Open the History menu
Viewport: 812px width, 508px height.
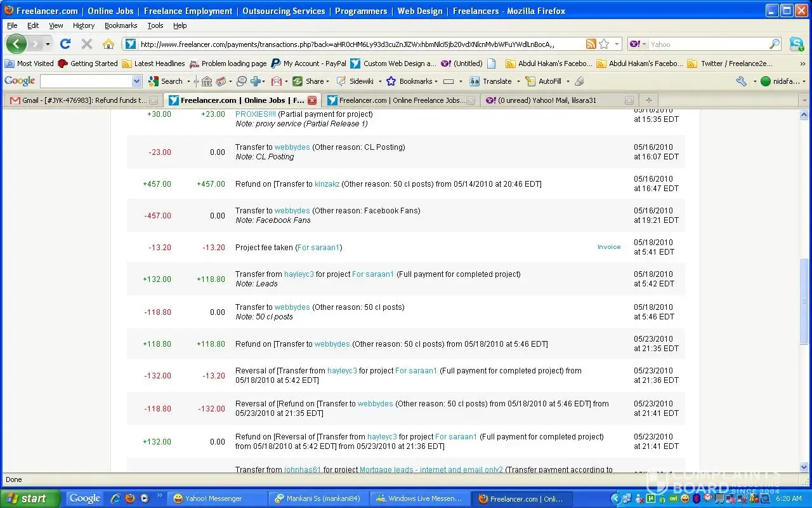(83, 25)
